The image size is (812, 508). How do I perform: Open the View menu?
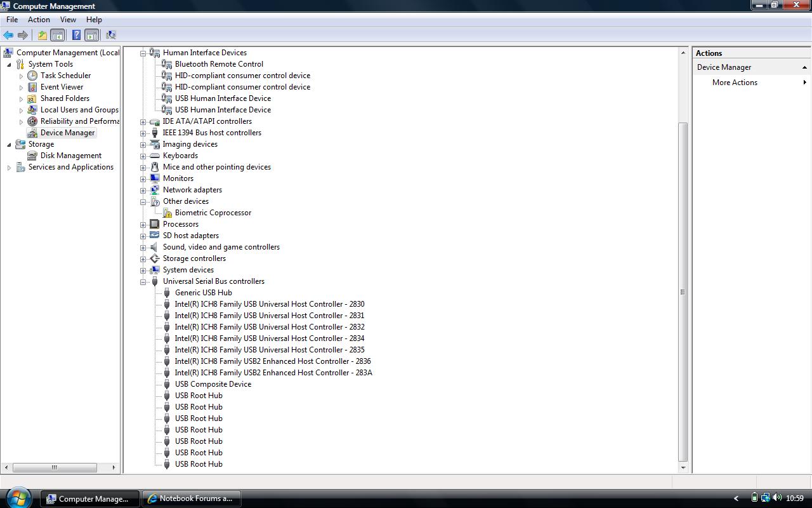68,20
